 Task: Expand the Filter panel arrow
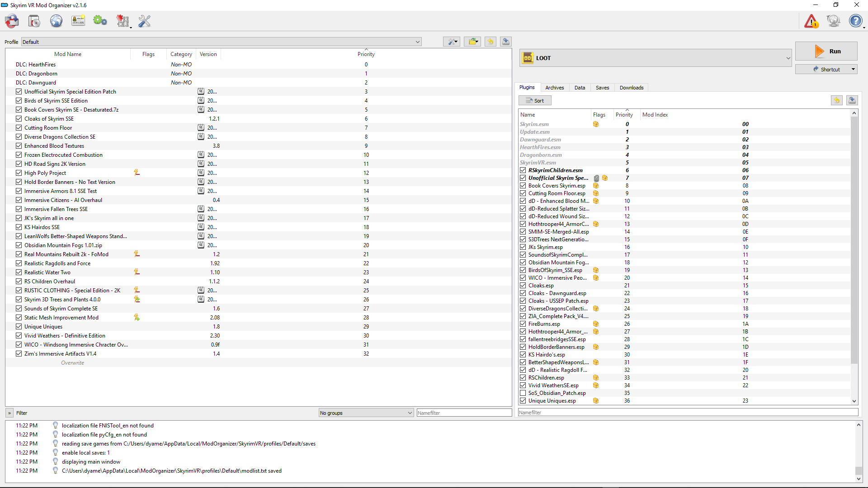pos(9,413)
